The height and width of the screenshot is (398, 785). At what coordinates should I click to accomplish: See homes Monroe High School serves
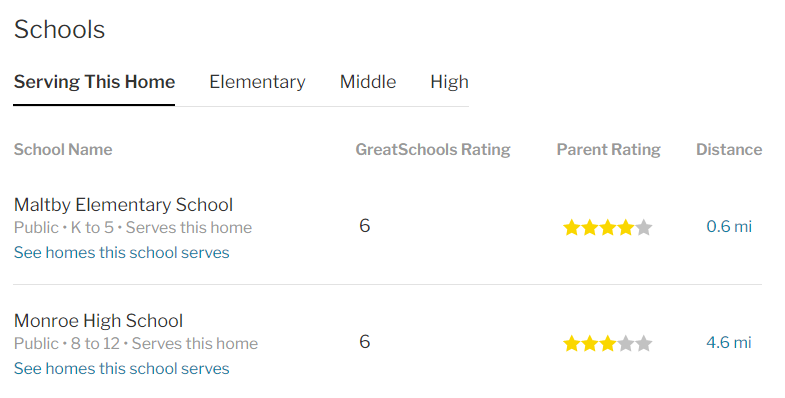[x=122, y=368]
